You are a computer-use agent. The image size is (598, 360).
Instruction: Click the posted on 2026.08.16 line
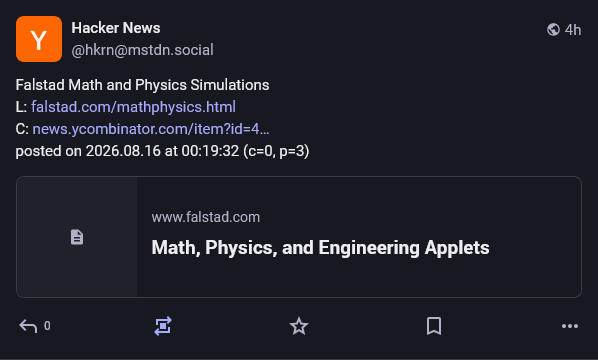pyautogui.click(x=162, y=151)
